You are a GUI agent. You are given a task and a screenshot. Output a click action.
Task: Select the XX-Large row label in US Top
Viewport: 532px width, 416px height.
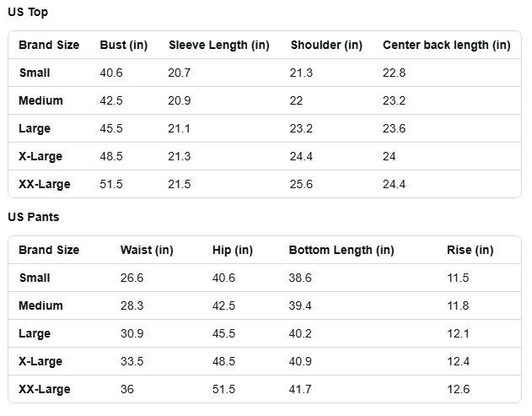pos(45,184)
